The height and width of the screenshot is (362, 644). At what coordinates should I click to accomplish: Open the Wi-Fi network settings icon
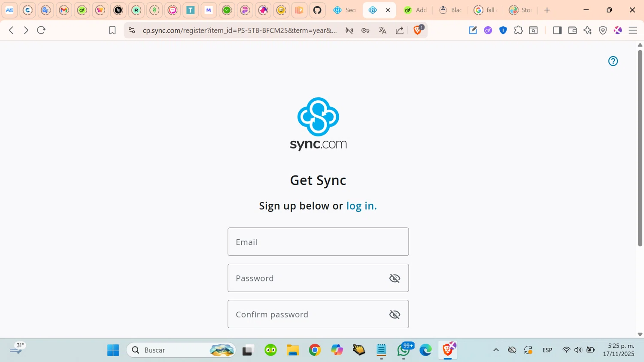[566, 350]
